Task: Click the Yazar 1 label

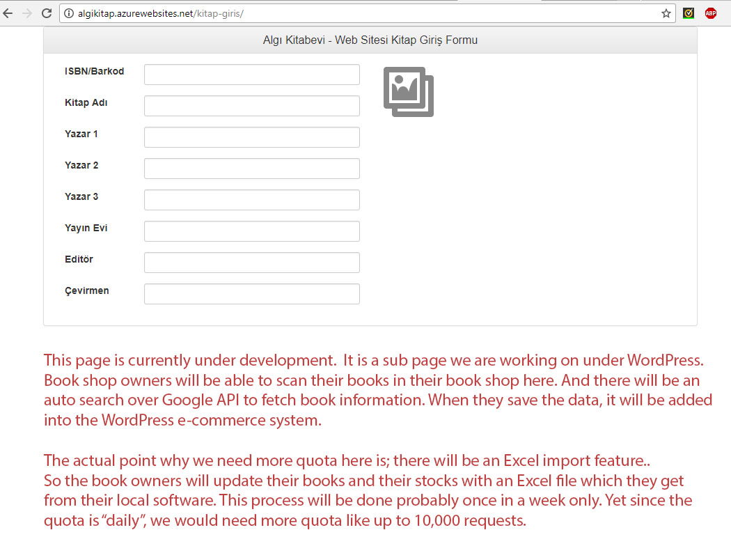Action: coord(81,134)
